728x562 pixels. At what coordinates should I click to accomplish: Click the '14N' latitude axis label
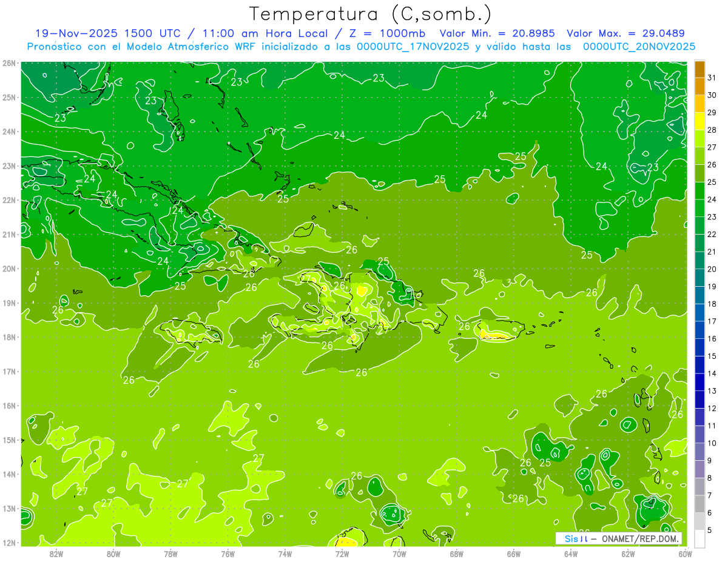point(9,474)
